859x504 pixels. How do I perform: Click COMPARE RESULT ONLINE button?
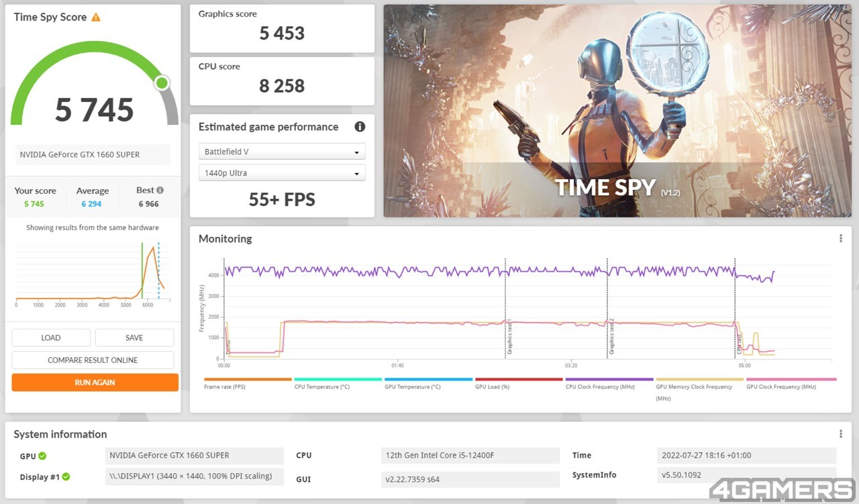pos(93,360)
